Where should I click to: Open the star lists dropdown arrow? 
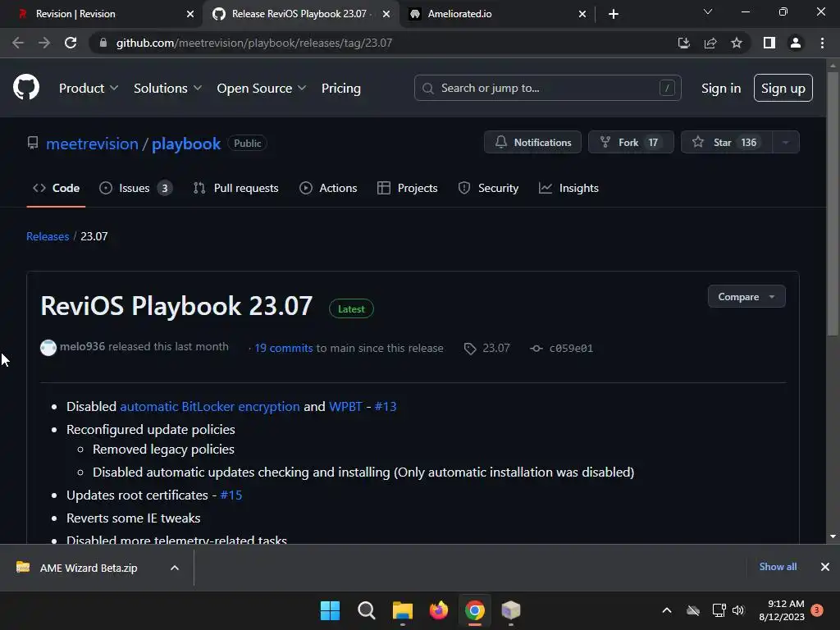tap(786, 142)
